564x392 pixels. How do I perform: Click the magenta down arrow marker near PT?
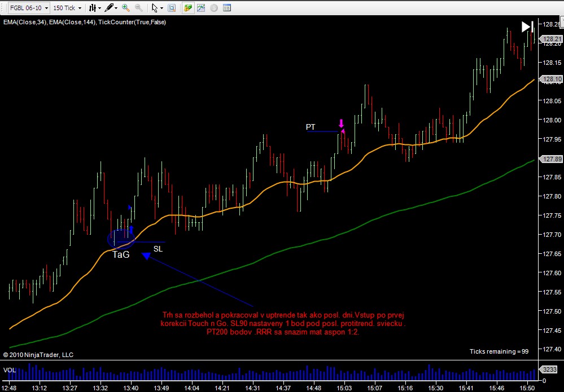coord(341,124)
